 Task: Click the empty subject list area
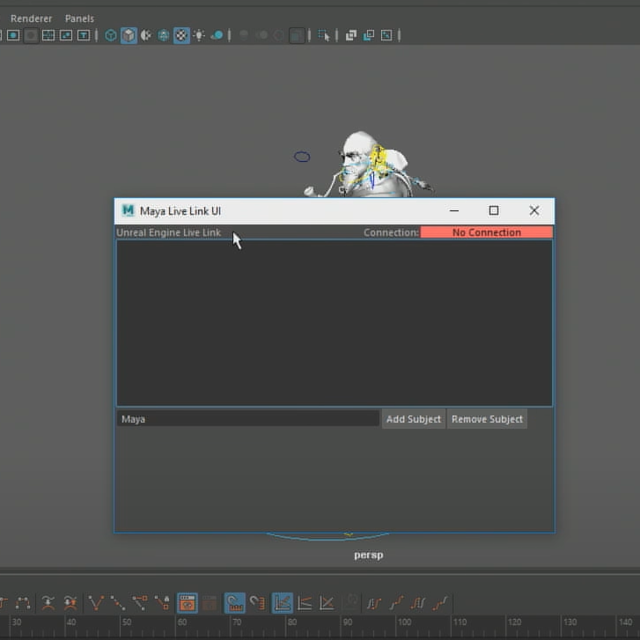(x=334, y=322)
